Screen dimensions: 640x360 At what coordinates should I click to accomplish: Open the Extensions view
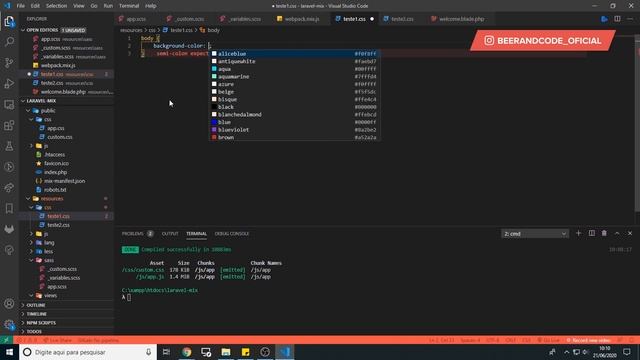(x=9, y=125)
